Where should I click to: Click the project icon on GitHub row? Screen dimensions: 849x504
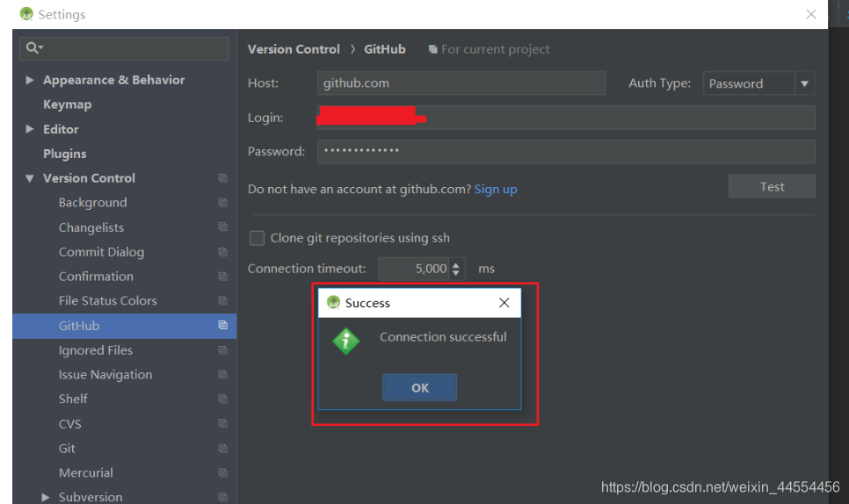coord(222,325)
